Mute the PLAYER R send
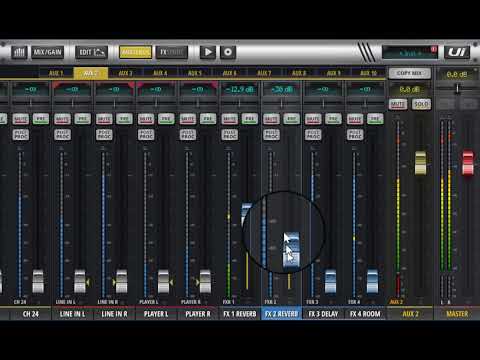The height and width of the screenshot is (360, 480). point(188,119)
